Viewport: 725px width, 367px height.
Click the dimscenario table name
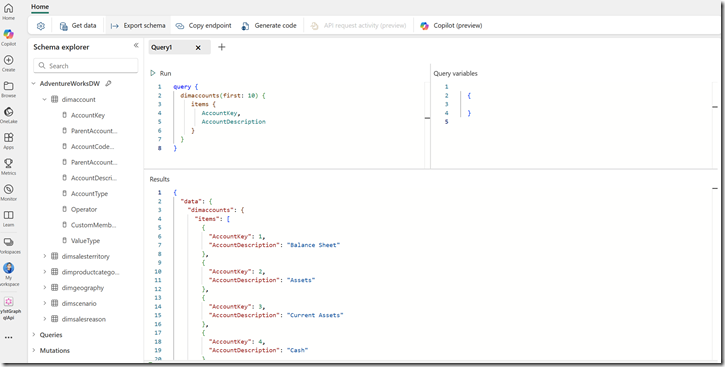79,303
